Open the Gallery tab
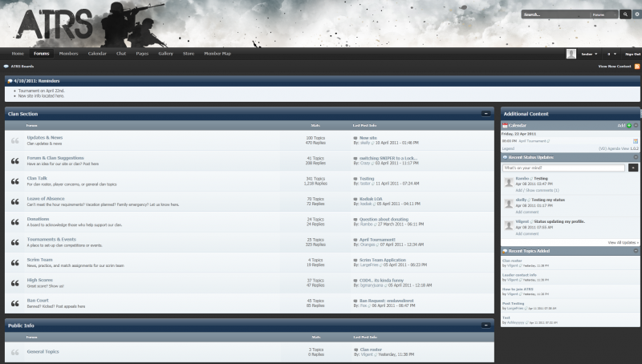The width and height of the screenshot is (642, 364). click(x=165, y=54)
